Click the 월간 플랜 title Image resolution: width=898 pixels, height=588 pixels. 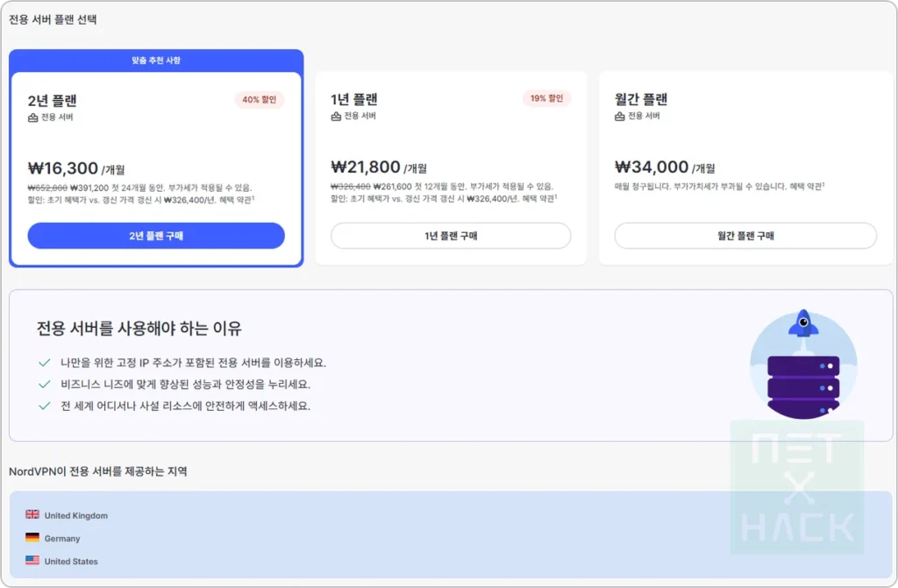(641, 100)
